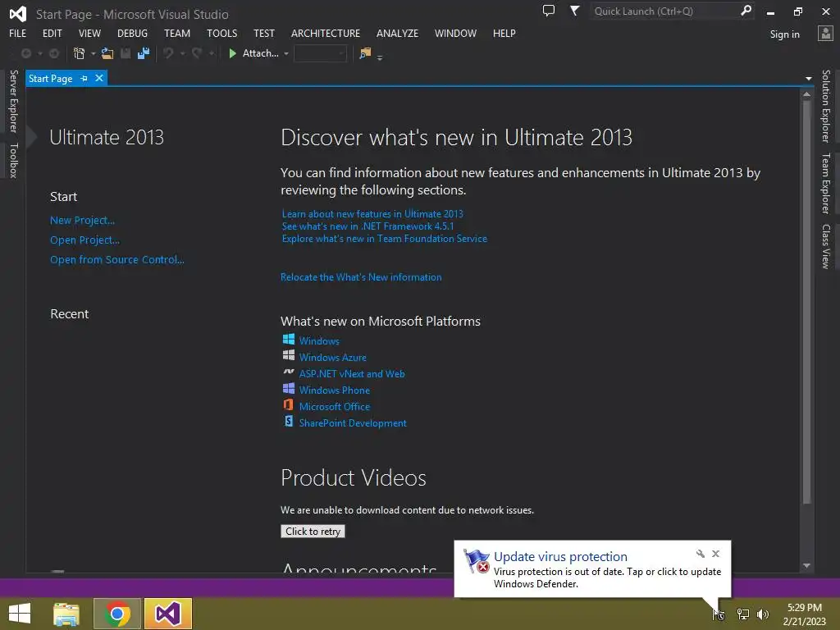Open the empty solution configurations combo box
This screenshot has height=630, width=840.
pyautogui.click(x=320, y=53)
